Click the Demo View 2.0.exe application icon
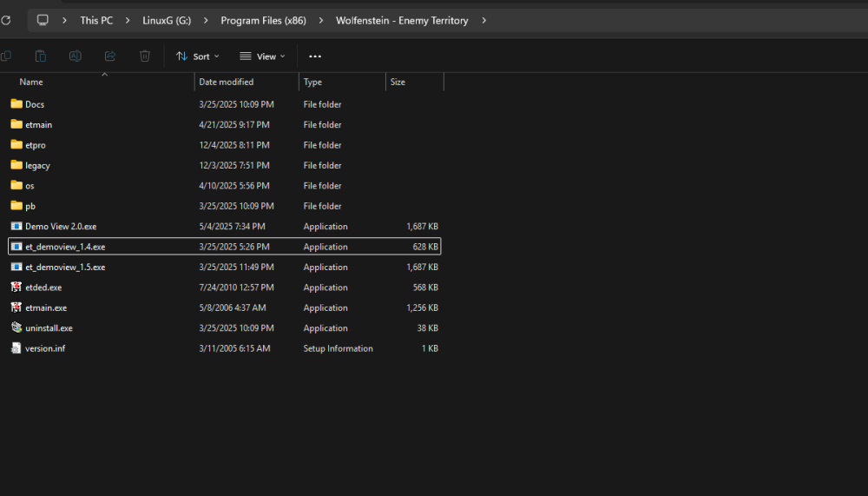 (16, 226)
